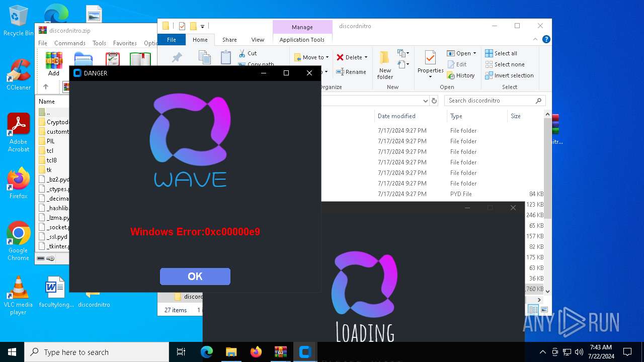The image size is (644, 362).
Task: Open CCleaner desktop shortcut
Action: pos(19,75)
